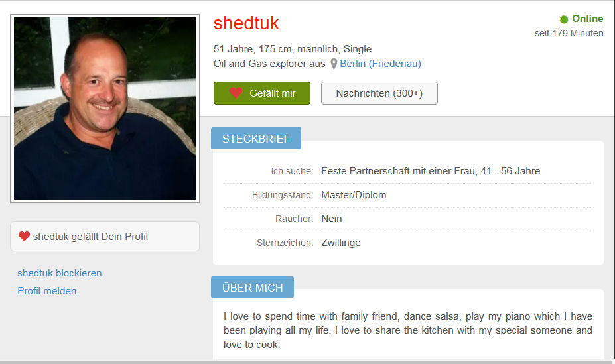615x364 pixels.
Task: Click the shedtuk username heading
Action: click(246, 23)
